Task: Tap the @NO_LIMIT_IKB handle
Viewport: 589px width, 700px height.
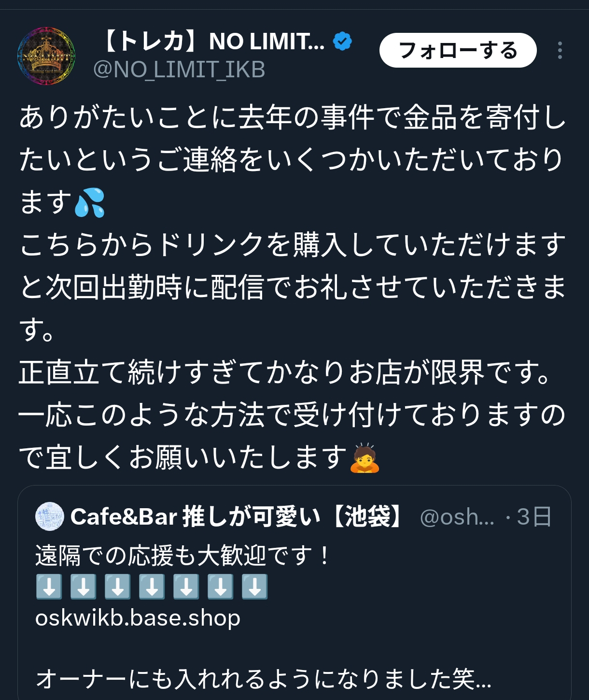Action: pyautogui.click(x=179, y=70)
